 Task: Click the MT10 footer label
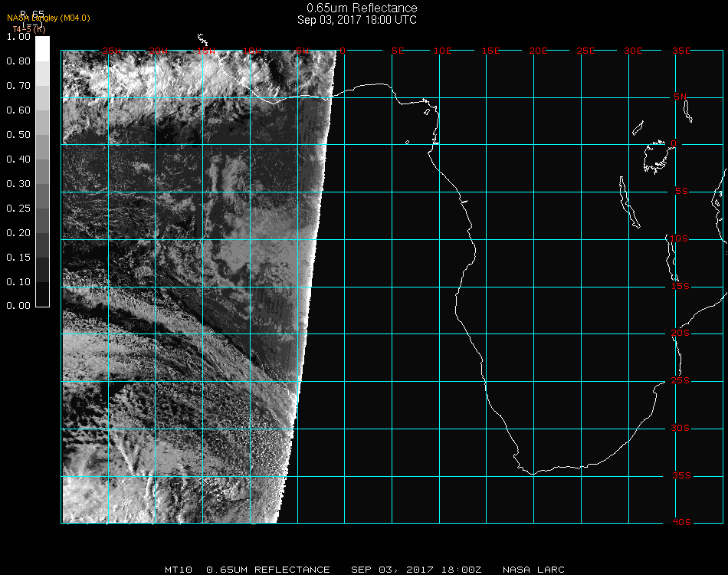(179, 570)
